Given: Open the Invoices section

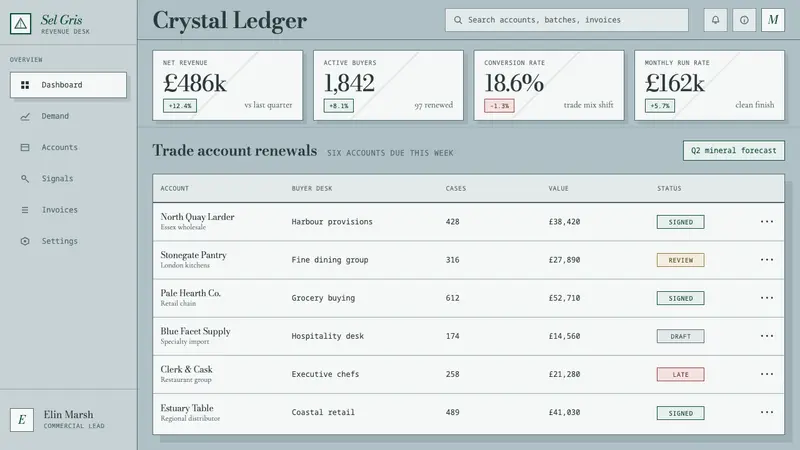Looking at the screenshot, I should click(x=68, y=210).
